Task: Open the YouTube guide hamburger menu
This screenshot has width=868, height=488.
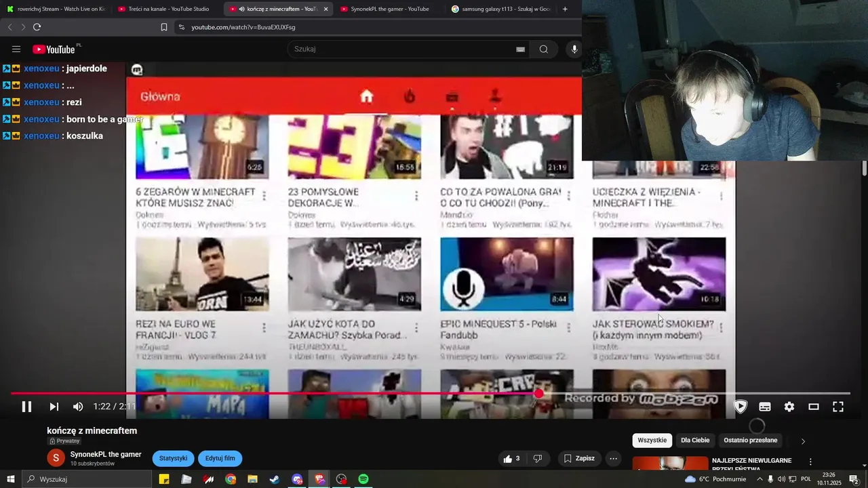Action: tap(16, 49)
